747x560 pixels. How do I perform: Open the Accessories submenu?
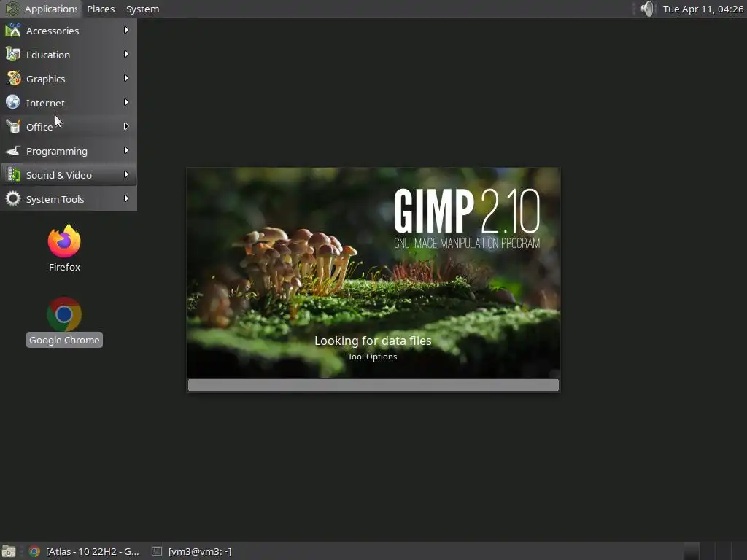coord(68,31)
